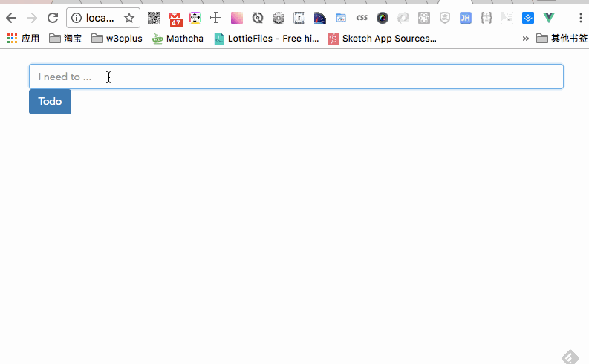Open the QR code extension
The height and width of the screenshot is (364, 589).
click(154, 18)
